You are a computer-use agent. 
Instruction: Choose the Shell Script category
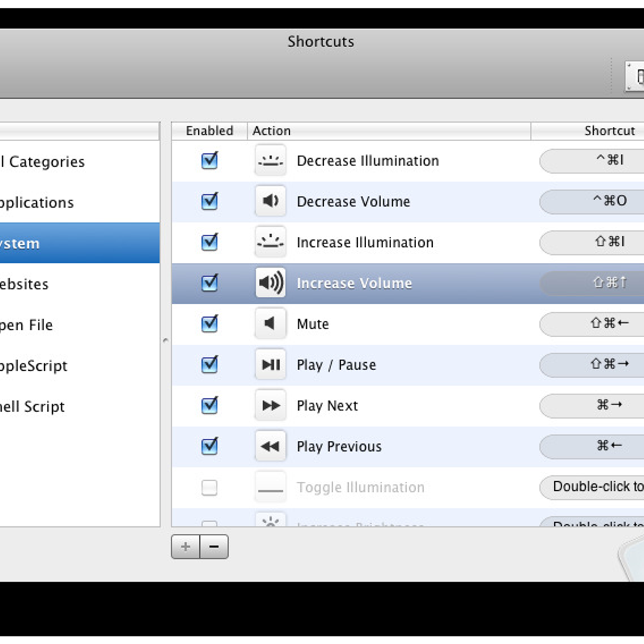(x=80, y=406)
